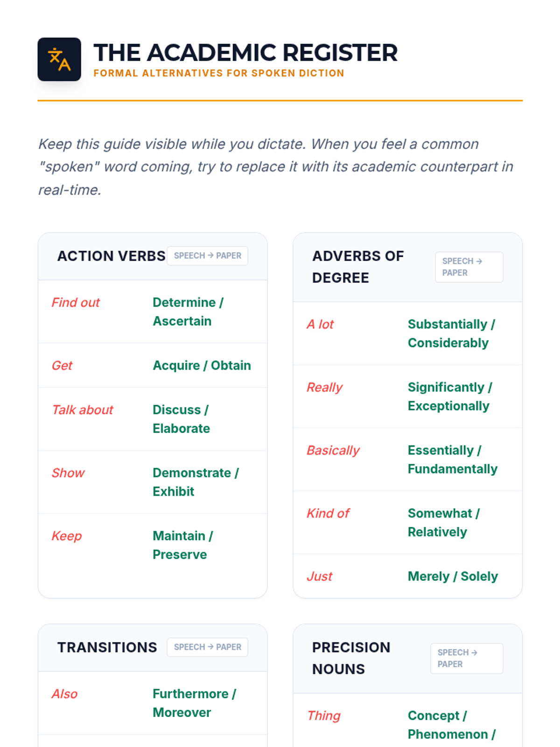The image size is (560, 747).
Task: Click the Action Verbs SPEECH → PAPER badge
Action: pyautogui.click(x=208, y=256)
